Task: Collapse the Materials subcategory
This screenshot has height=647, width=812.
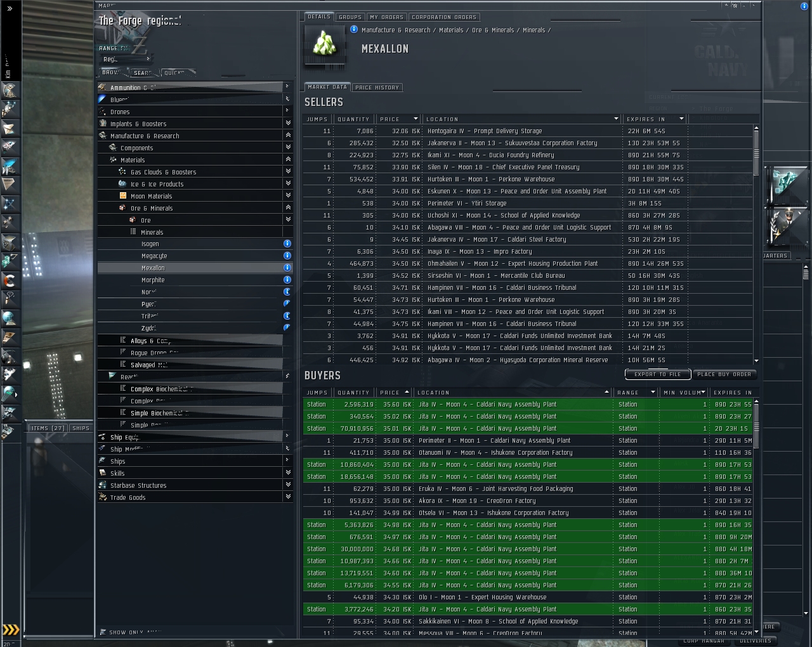Action: coord(288,159)
